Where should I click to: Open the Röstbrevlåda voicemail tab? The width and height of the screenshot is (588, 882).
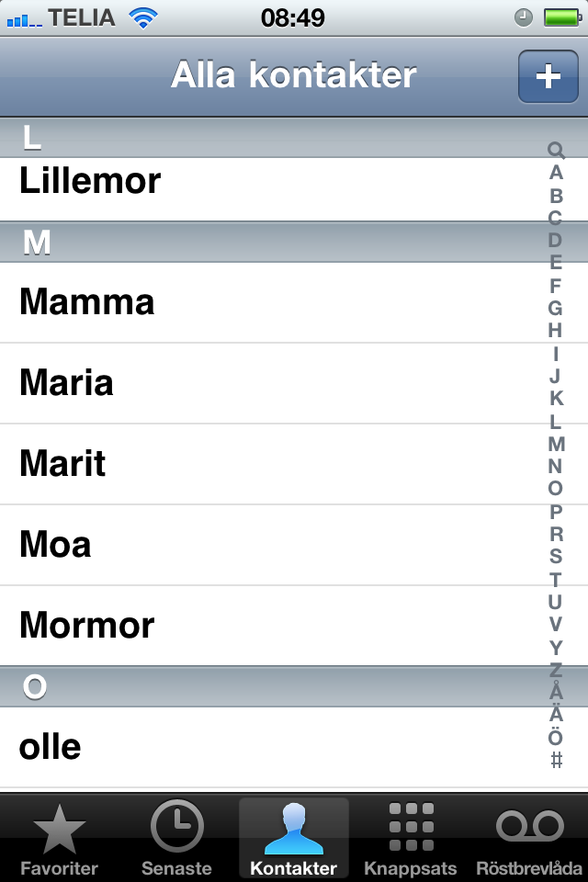529,838
